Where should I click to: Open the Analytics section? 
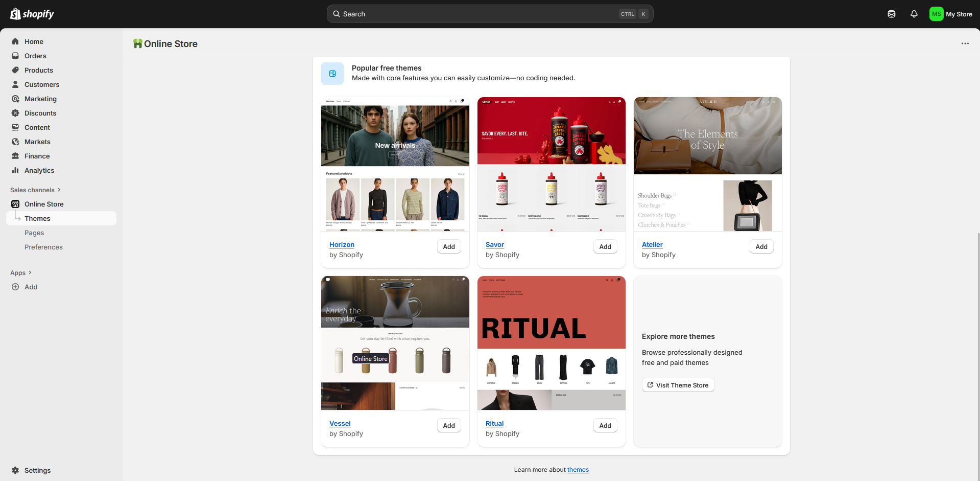click(39, 170)
